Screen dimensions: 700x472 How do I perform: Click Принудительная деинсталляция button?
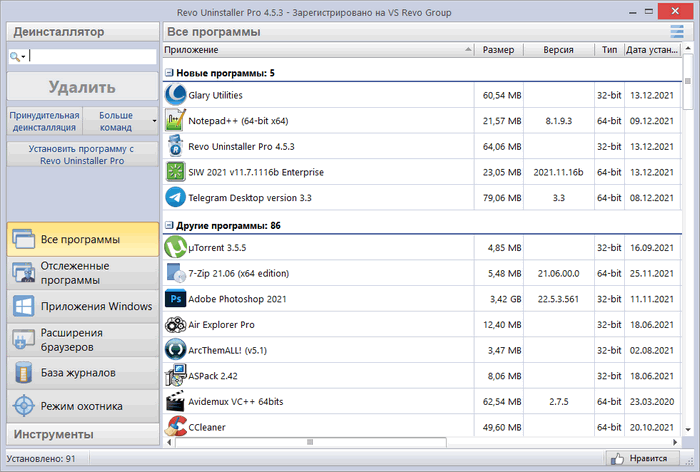coord(45,121)
